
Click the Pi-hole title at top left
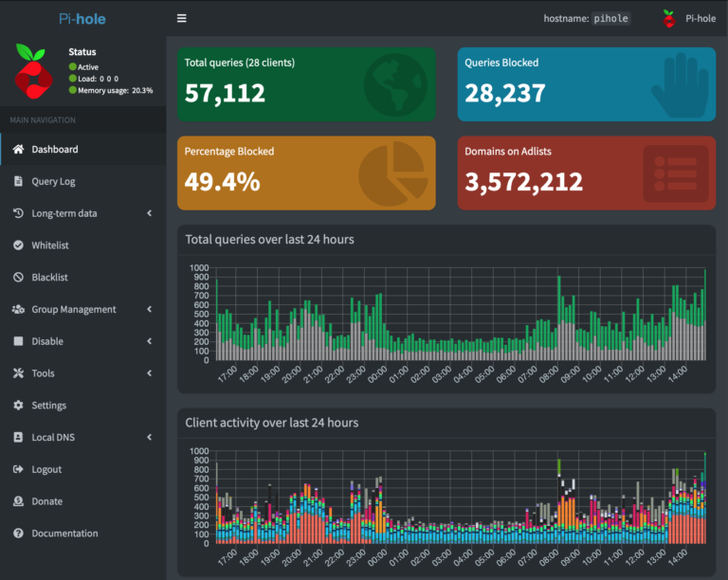[x=82, y=19]
